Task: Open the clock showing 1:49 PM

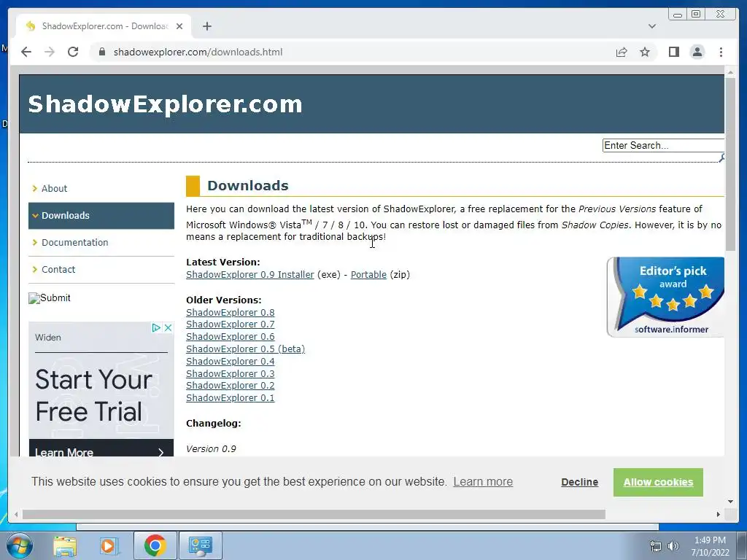Action: click(710, 546)
